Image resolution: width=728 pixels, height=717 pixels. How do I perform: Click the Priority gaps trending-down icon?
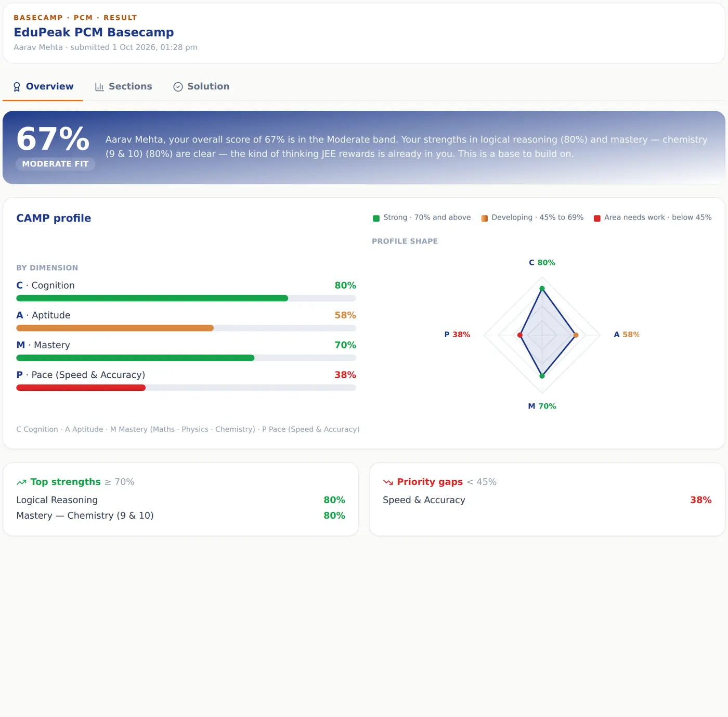(x=388, y=482)
